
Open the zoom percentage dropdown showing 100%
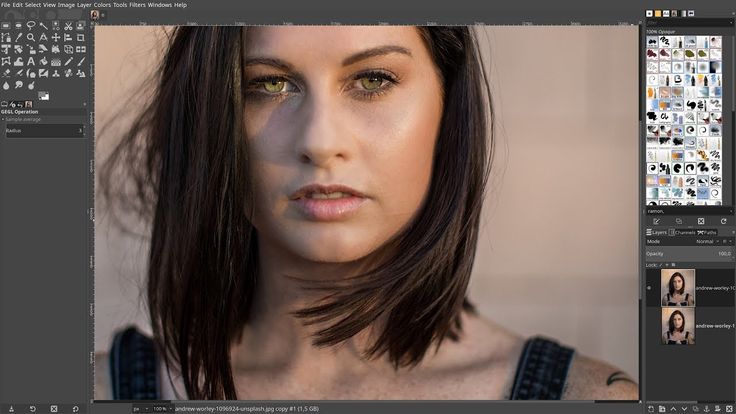[161, 409]
